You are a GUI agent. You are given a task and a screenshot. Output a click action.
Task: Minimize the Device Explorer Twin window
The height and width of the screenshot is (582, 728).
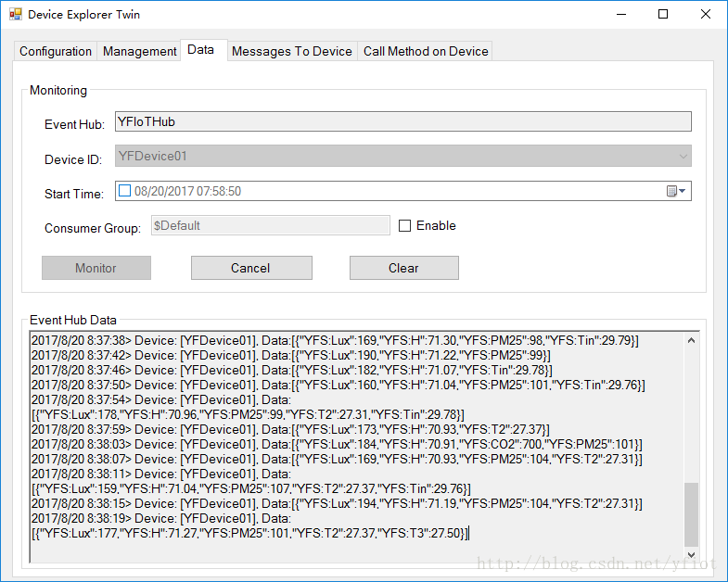click(x=621, y=14)
